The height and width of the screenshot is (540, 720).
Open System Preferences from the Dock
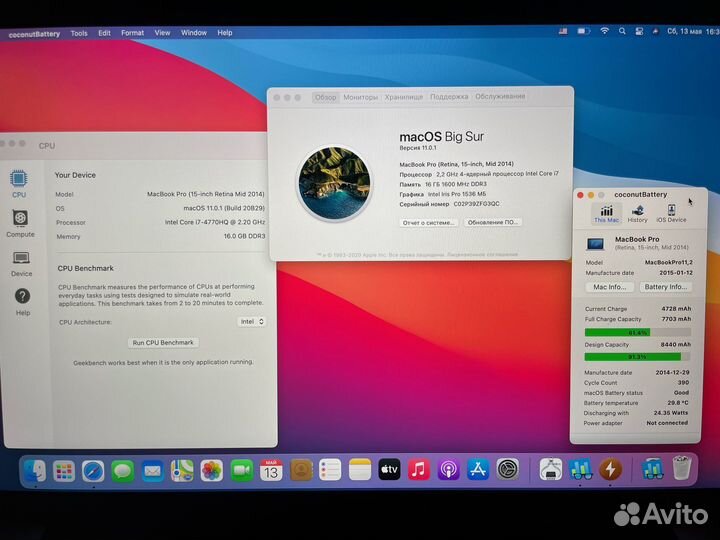(508, 469)
